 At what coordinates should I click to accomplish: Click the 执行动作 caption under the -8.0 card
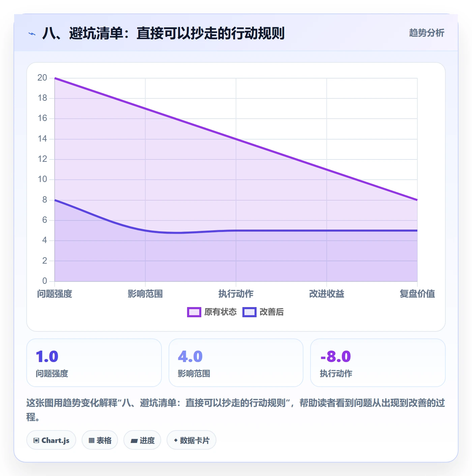(336, 374)
